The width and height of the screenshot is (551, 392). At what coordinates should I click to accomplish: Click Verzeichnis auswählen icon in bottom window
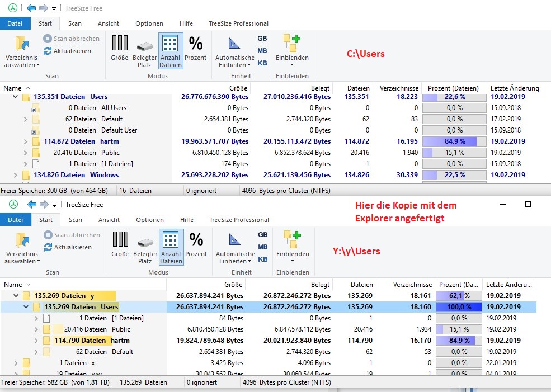[x=22, y=240]
